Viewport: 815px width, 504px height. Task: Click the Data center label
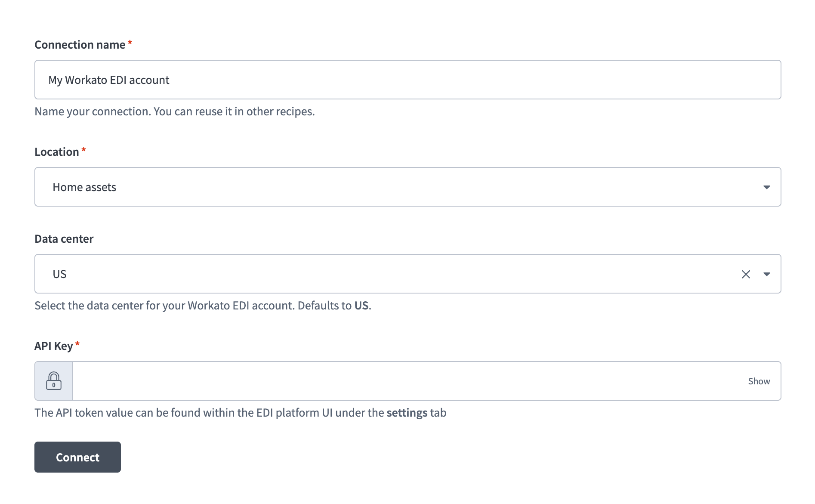click(x=64, y=239)
